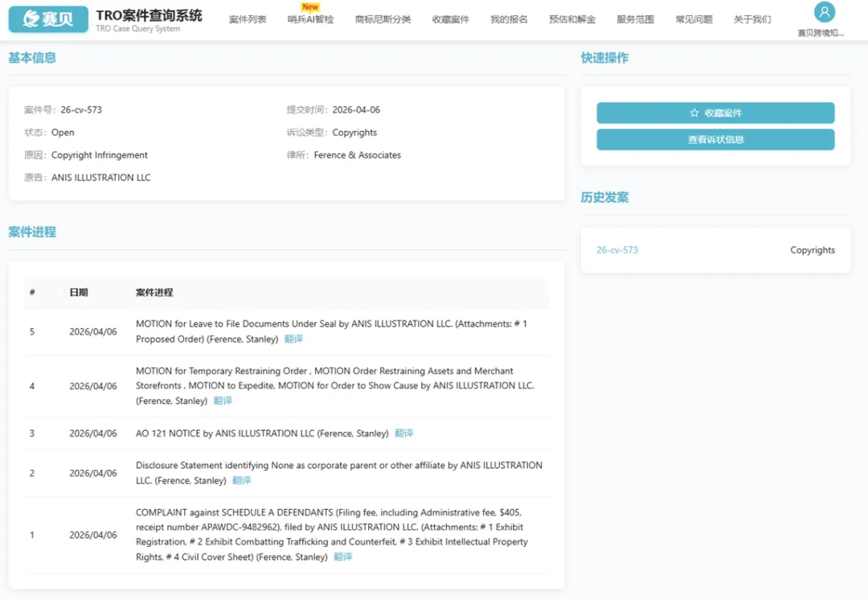Click TRO案件查询系统 title
The image size is (868, 600).
pos(149,15)
